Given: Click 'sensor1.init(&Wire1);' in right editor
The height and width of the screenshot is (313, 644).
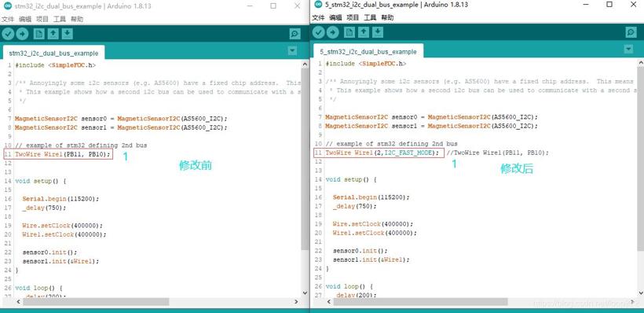Looking at the screenshot, I should 371,260.
